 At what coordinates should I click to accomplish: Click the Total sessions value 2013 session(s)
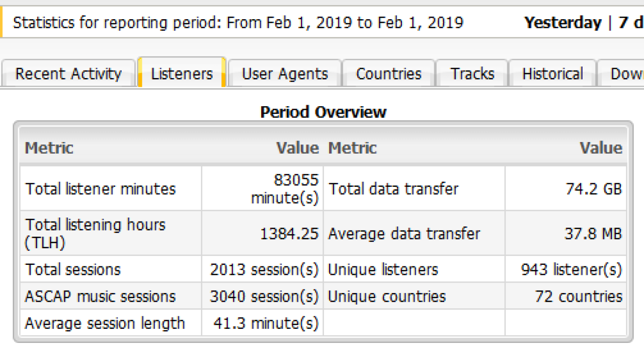pyautogui.click(x=264, y=269)
